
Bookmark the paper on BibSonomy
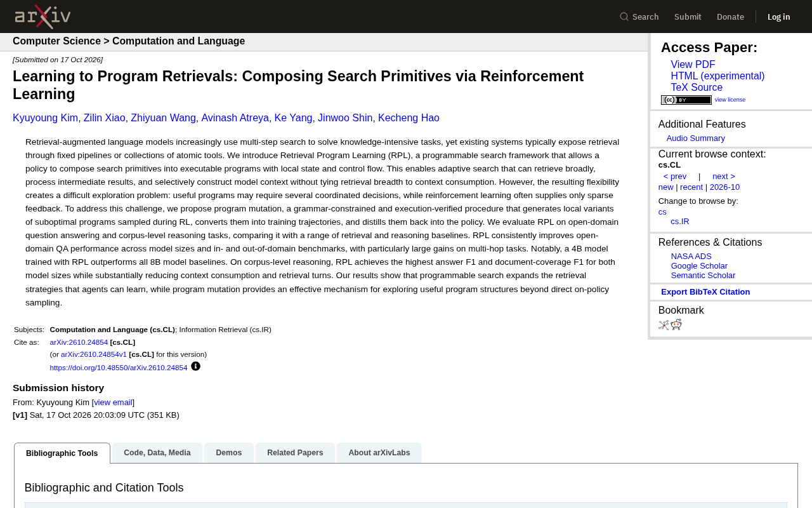[x=664, y=325]
